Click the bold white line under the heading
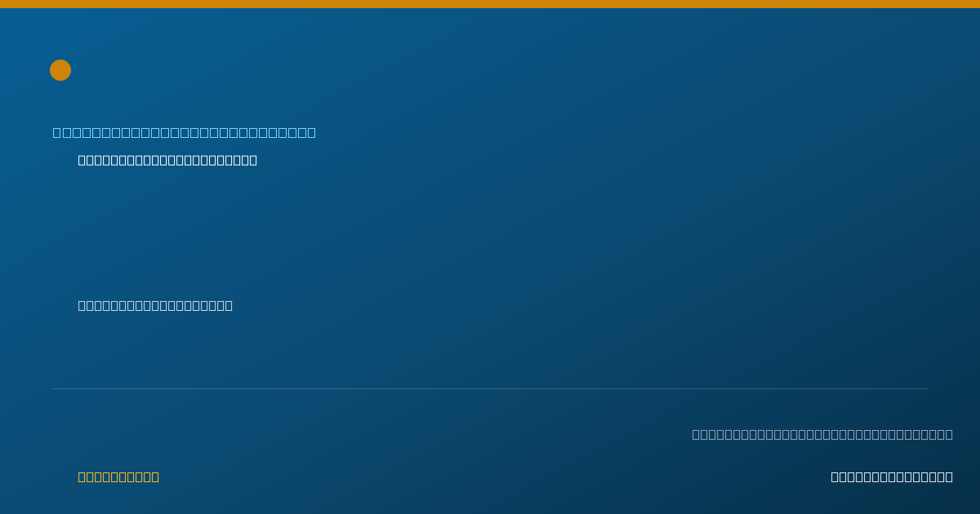The width and height of the screenshot is (980, 514). coord(167,160)
